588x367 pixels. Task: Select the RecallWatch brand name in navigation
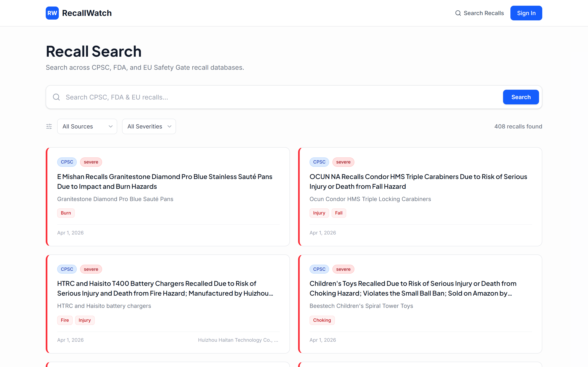87,13
